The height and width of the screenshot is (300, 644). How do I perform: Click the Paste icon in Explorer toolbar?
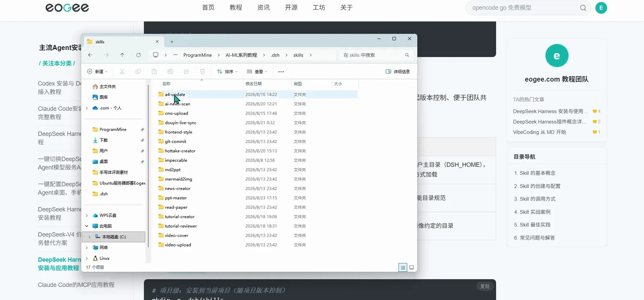click(154, 72)
